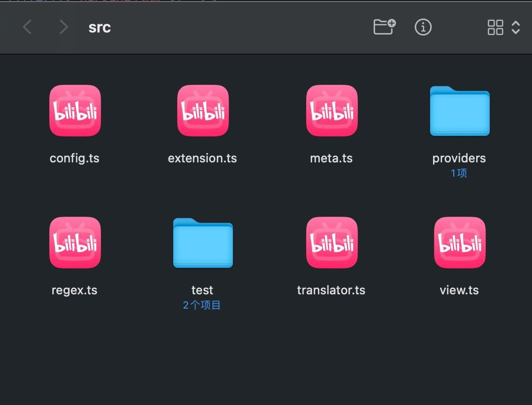Viewport: 532px width, 405px height.
Task: Click the item count under the providers folder
Action: pos(459,173)
